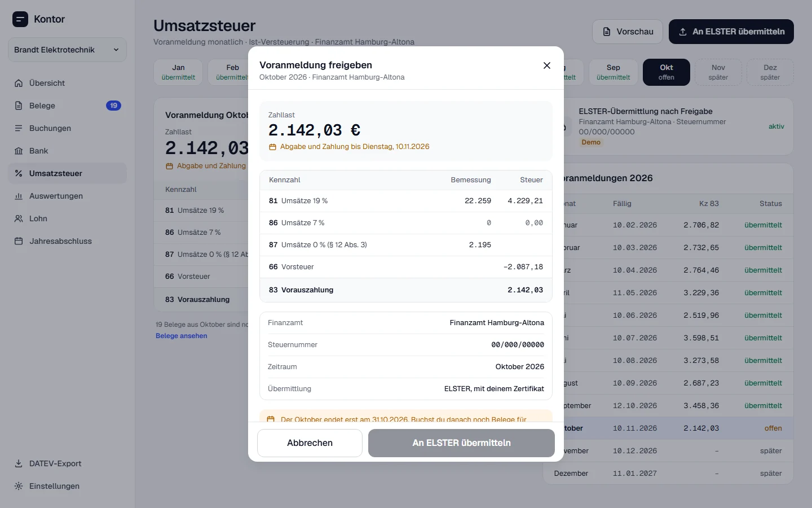
Task: Click 'ELSTER, mit deinem Zertifikat' text
Action: coord(494,389)
